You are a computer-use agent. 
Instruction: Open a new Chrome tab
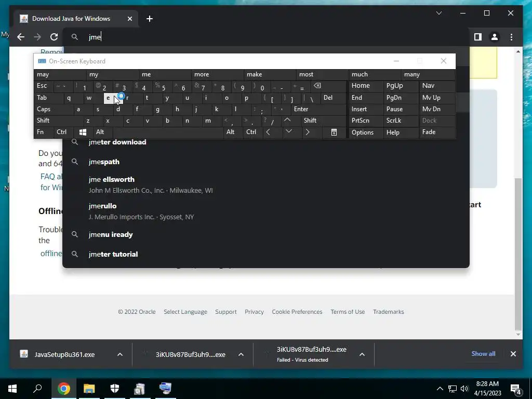click(x=150, y=19)
